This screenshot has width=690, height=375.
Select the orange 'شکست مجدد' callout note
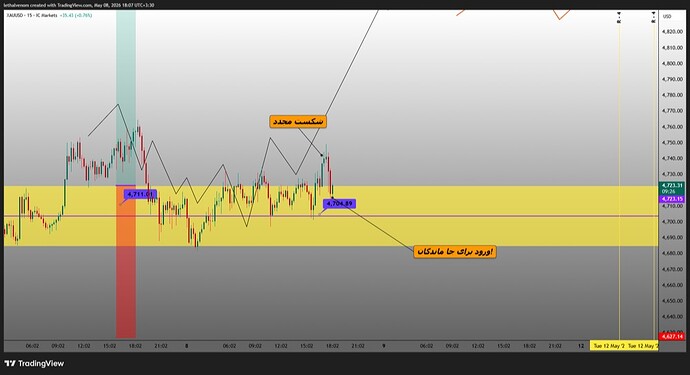click(x=298, y=121)
